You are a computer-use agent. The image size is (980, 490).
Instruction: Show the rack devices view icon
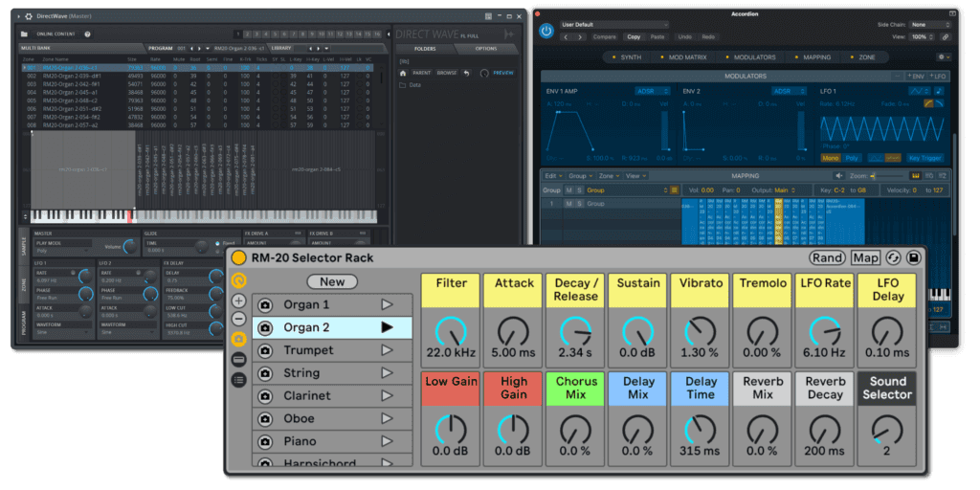(238, 360)
